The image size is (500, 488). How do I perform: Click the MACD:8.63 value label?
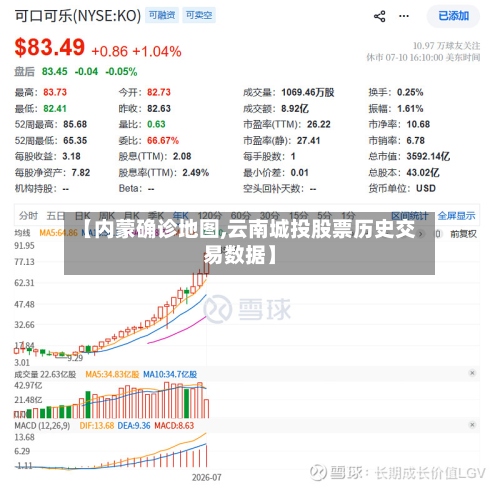pos(174,426)
